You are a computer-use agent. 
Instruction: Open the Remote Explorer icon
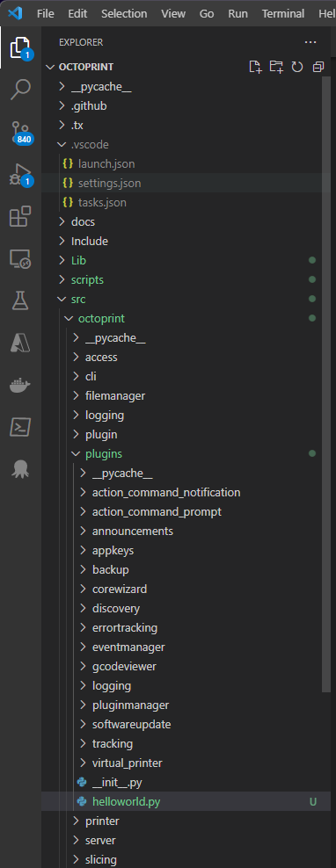[x=20, y=258]
